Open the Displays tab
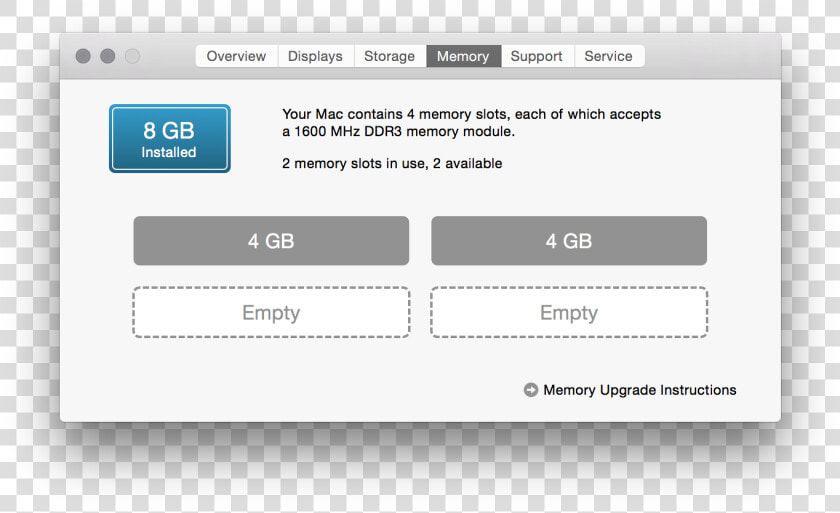The image size is (840, 513). point(315,56)
